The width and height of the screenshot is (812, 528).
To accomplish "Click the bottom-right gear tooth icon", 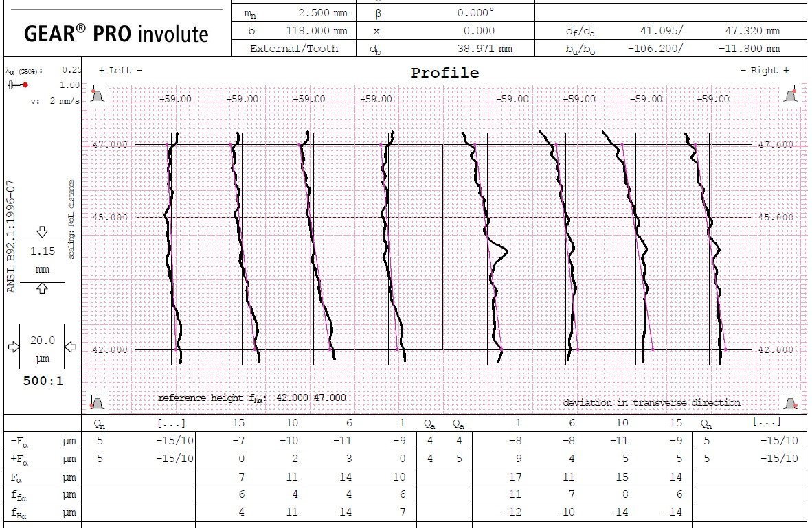I will tap(791, 402).
